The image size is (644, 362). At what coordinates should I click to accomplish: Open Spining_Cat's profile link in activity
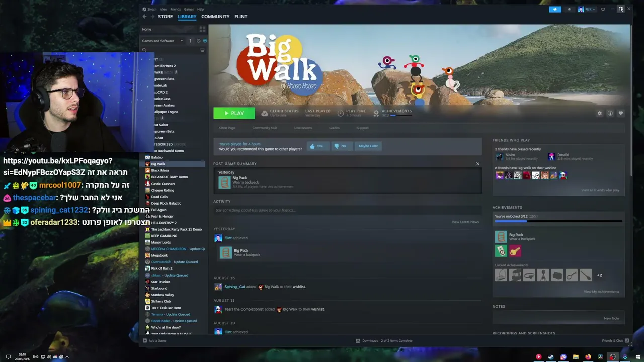tap(234, 287)
